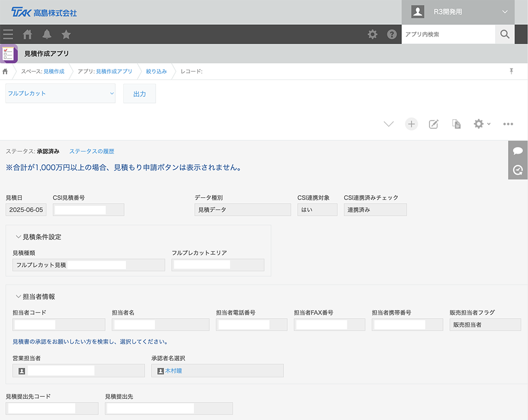Image resolution: width=528 pixels, height=420 pixels.
Task: Pin the breadcrumb bar
Action: 511,71
